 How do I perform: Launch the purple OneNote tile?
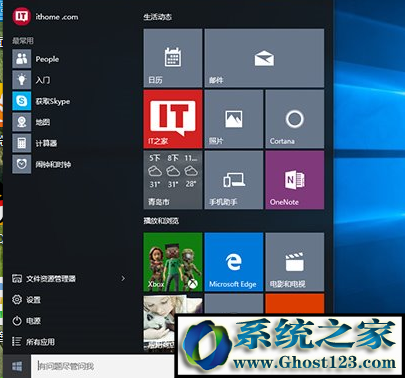295,180
